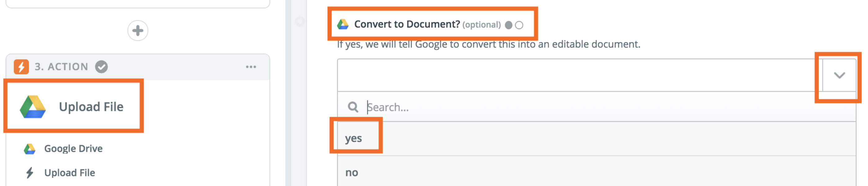Click the small Google Drive icon in step list

coord(30,148)
